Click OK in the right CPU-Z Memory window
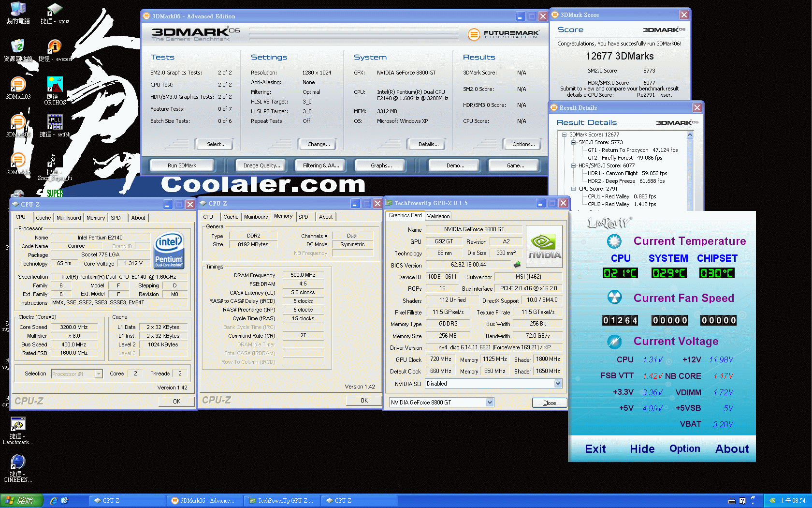The width and height of the screenshot is (812, 508). (364, 401)
